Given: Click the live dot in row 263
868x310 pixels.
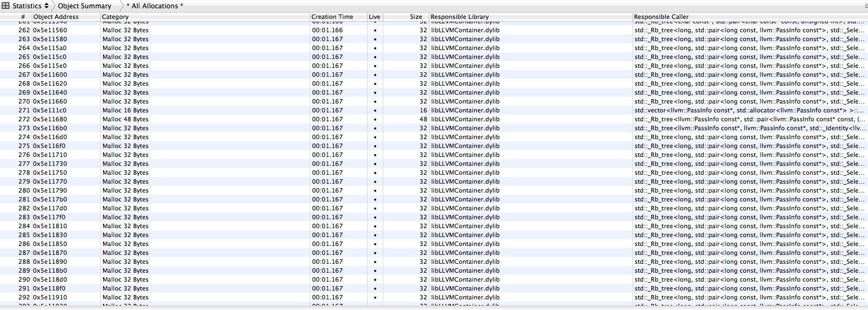Looking at the screenshot, I should (375, 39).
